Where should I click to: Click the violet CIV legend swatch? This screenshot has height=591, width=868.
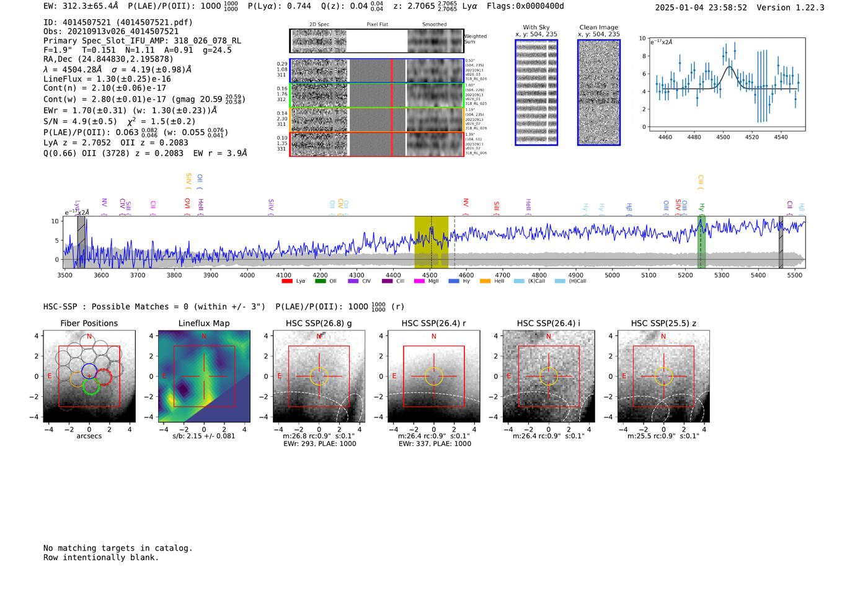[353, 281]
